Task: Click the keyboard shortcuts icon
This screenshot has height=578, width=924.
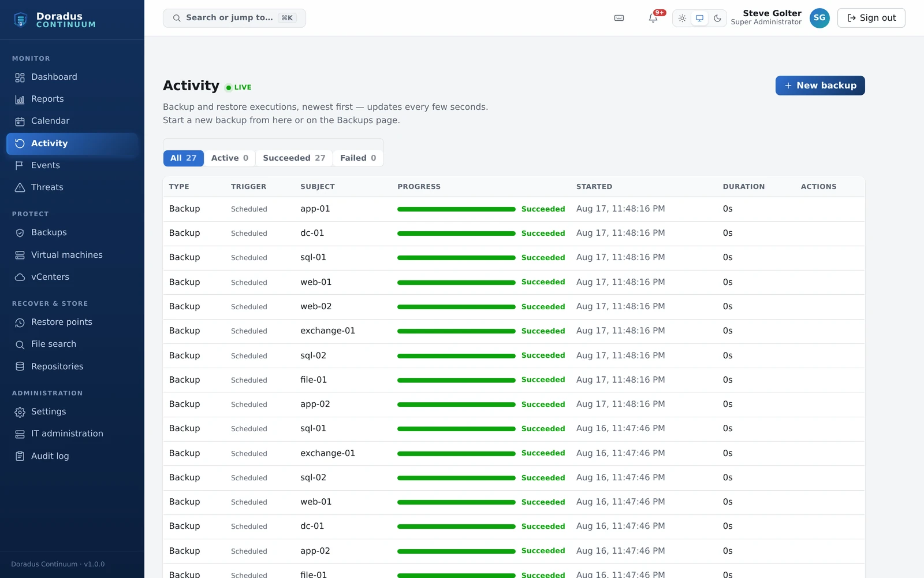Action: tap(619, 18)
